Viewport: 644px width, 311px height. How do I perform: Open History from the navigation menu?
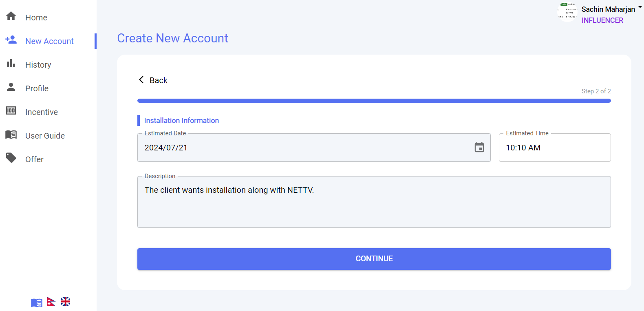pyautogui.click(x=38, y=64)
